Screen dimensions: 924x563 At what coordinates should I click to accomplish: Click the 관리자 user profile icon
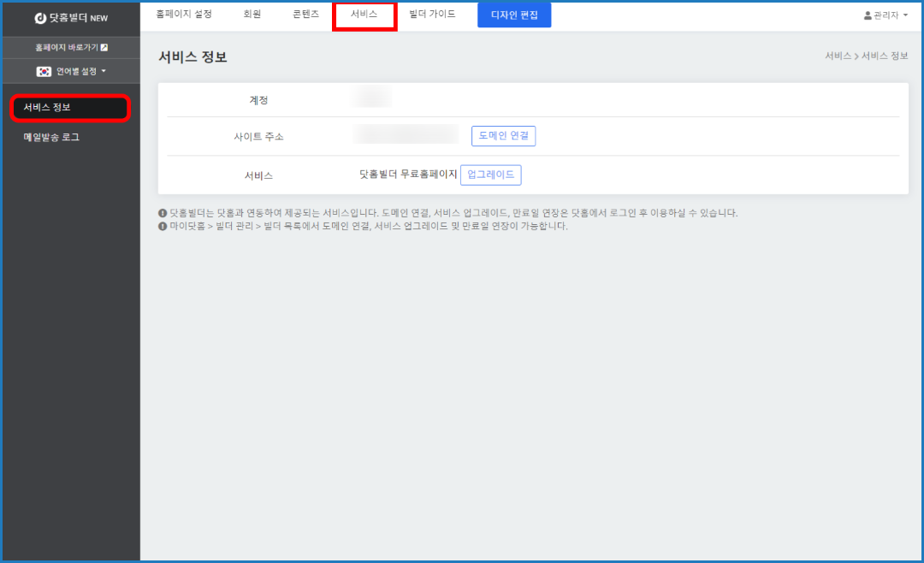click(x=868, y=15)
